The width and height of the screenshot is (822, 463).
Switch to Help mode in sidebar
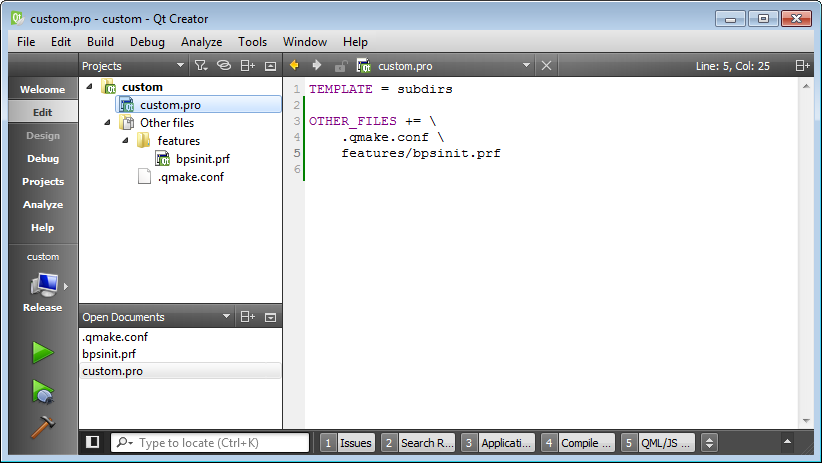point(43,228)
